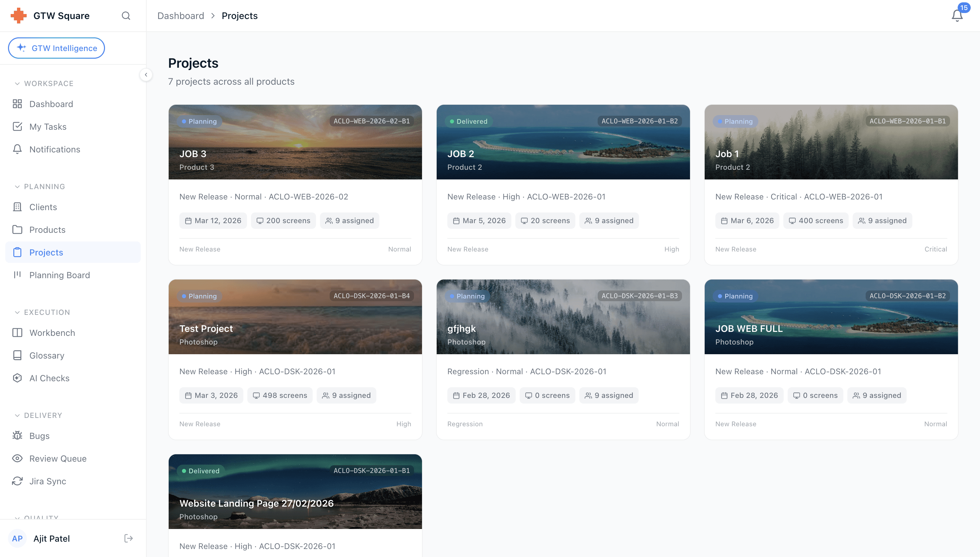Click the Dashboard breadcrumb link
This screenshot has width=980, height=557.
click(x=180, y=16)
